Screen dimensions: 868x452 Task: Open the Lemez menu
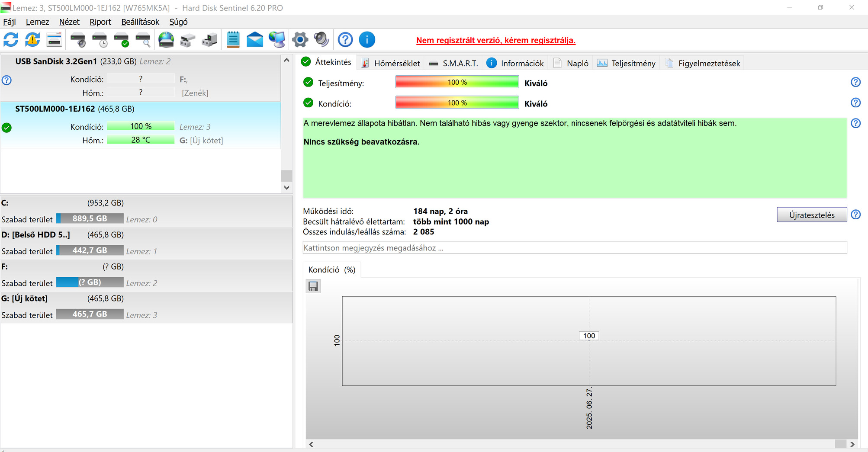(x=37, y=22)
